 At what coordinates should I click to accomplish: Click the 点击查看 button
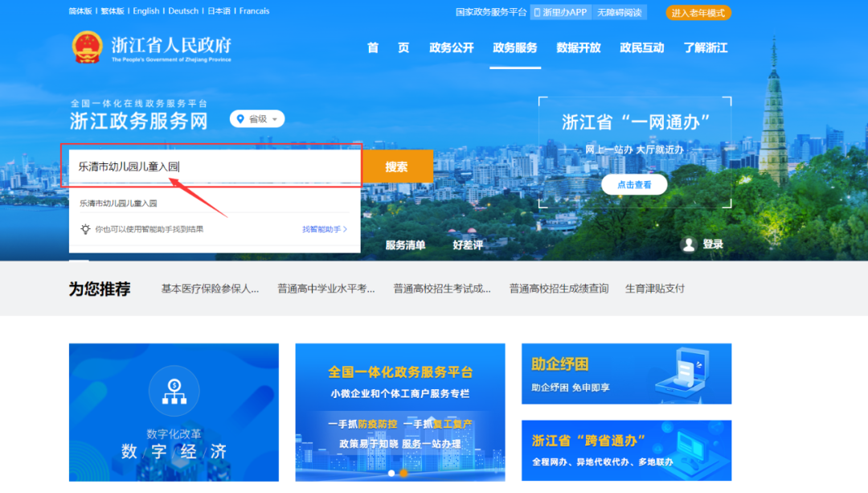pos(634,184)
